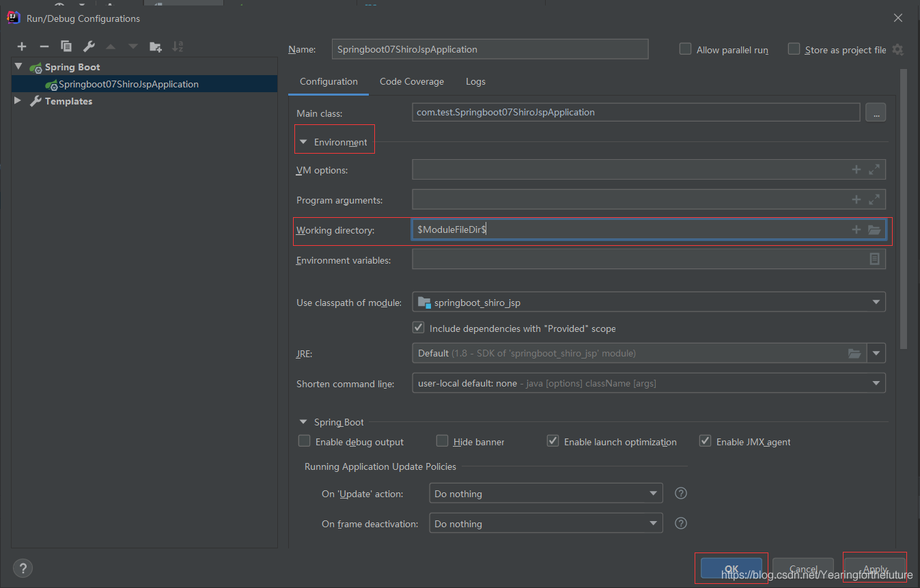The image size is (920, 588).
Task: Click the Environment variables field
Action: point(649,260)
